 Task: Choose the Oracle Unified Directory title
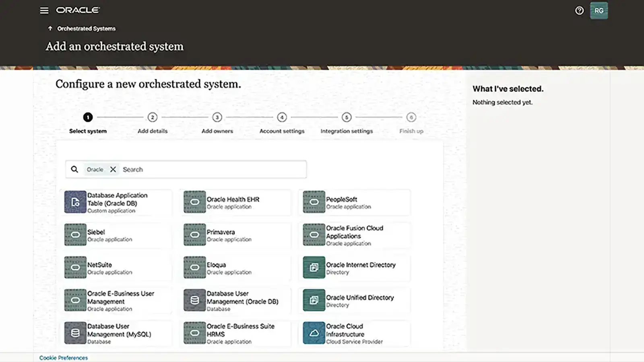360,298
